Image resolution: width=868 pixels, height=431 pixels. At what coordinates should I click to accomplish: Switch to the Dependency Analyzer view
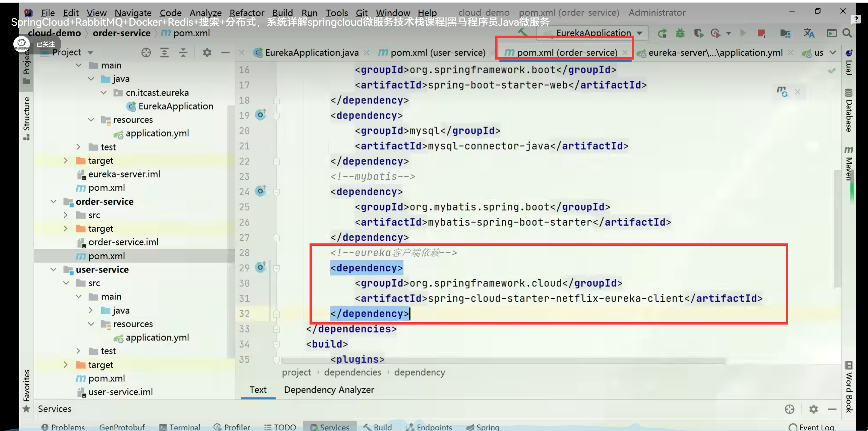329,390
